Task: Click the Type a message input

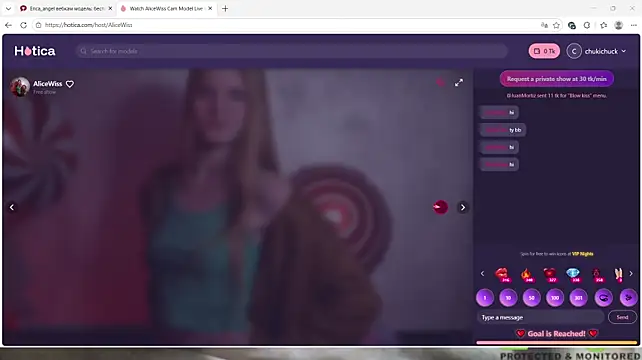Action: [540, 317]
